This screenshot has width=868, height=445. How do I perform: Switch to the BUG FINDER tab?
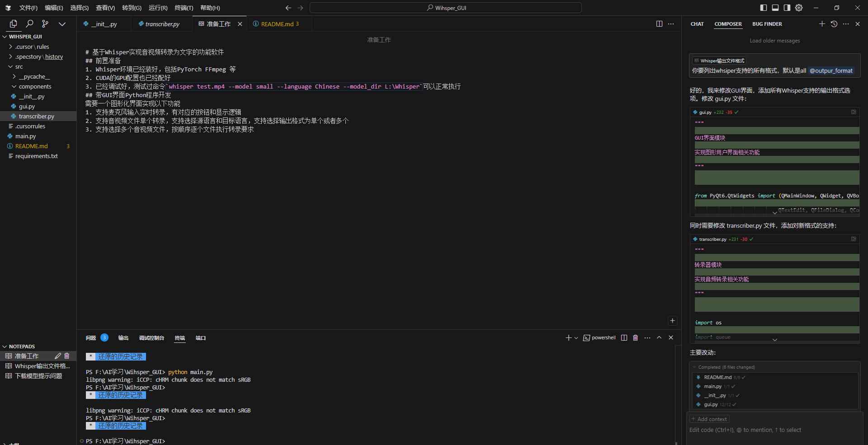[x=767, y=24]
